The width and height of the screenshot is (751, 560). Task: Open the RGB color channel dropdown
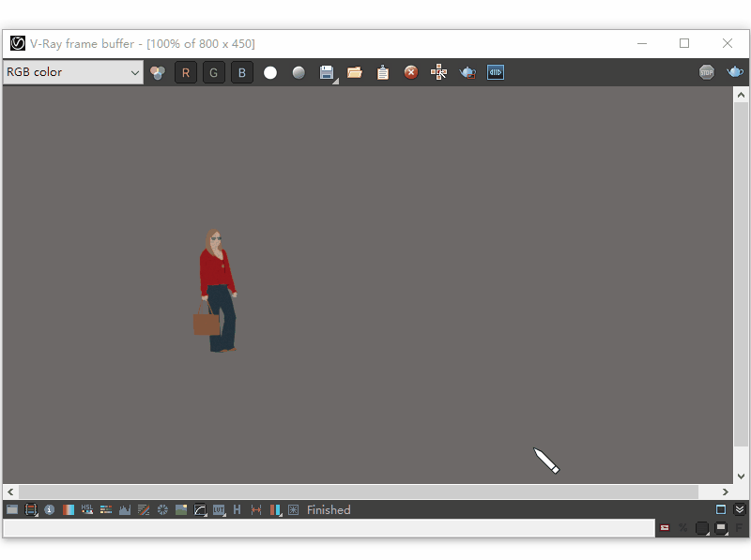click(73, 72)
